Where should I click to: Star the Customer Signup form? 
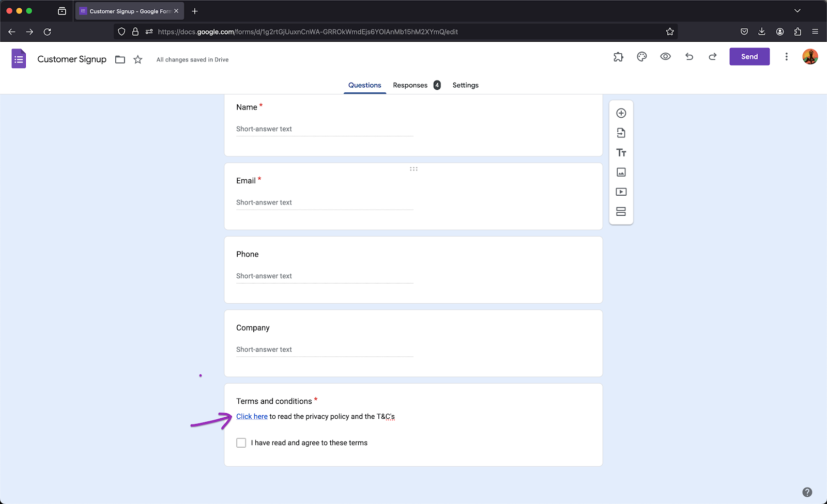click(138, 59)
